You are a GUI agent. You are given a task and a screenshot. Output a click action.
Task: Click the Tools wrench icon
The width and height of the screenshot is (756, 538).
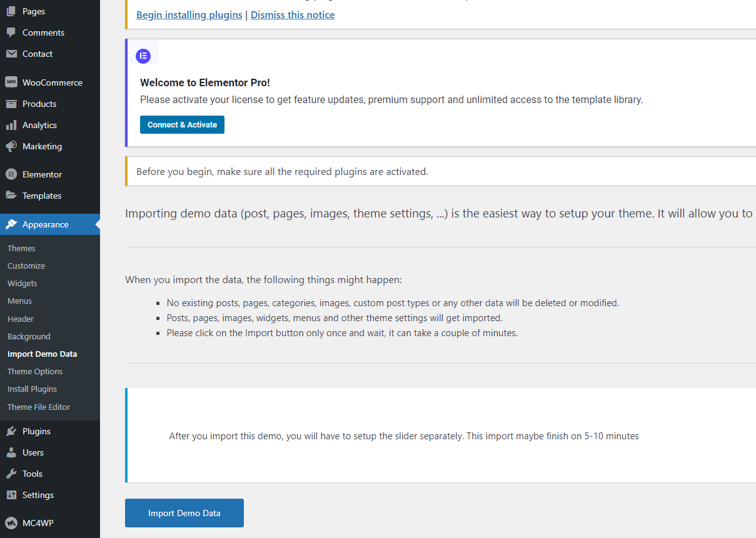click(11, 474)
